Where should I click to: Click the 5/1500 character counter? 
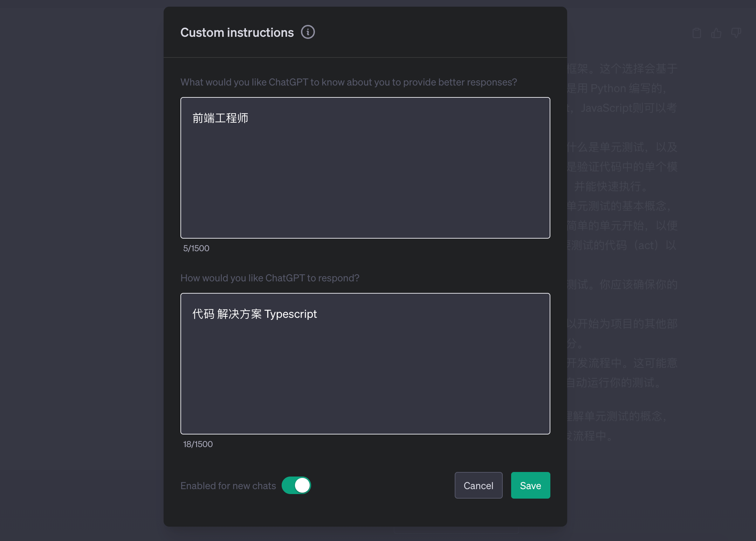[x=196, y=248]
